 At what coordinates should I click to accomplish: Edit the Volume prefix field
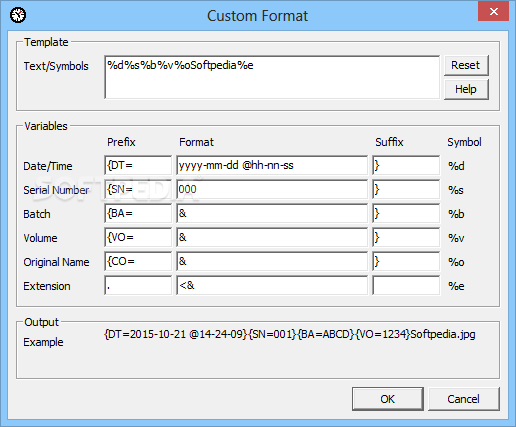coord(138,237)
